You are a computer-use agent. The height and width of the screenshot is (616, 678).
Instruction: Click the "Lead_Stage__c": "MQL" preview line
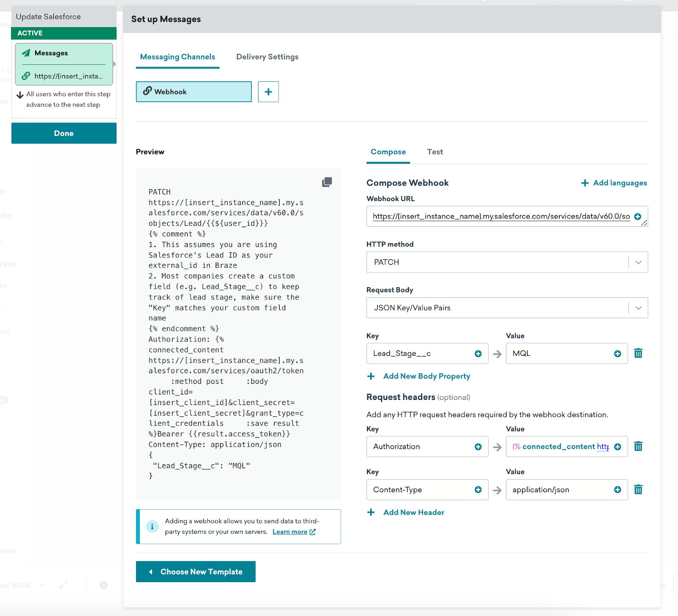point(201,466)
